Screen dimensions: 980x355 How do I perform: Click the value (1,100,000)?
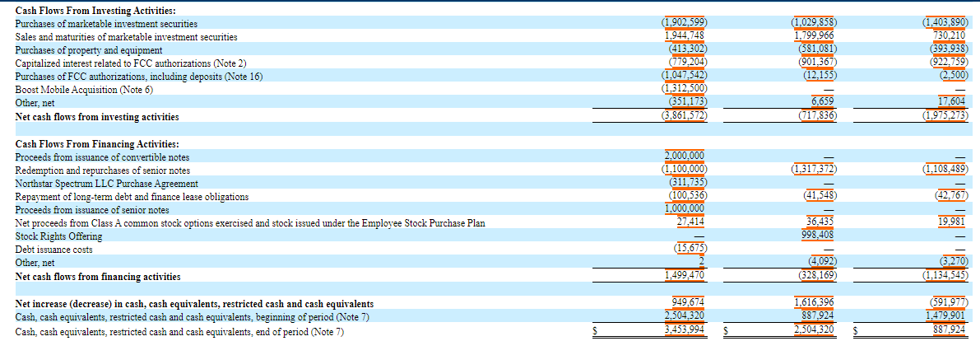[x=685, y=170]
